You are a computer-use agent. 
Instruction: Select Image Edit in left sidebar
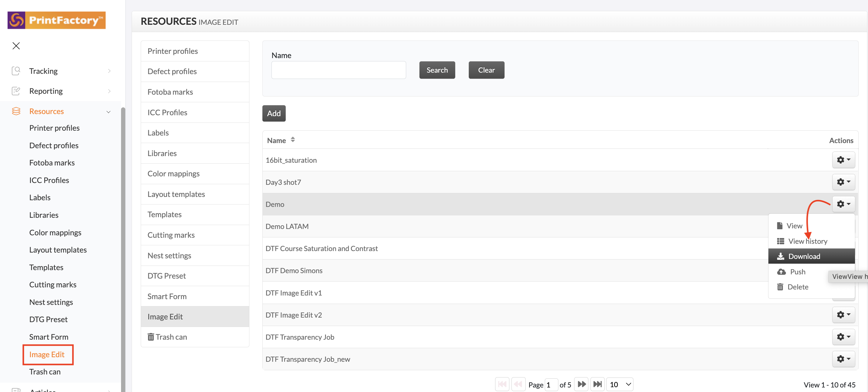click(47, 354)
